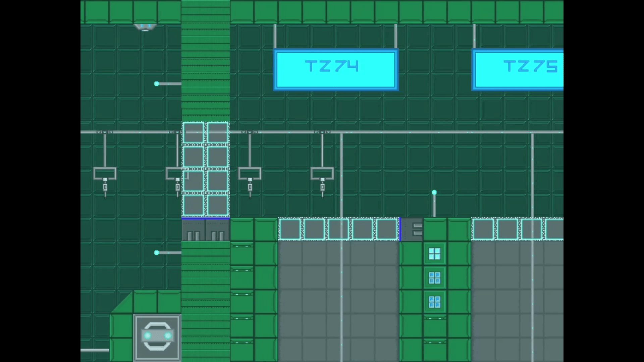Click the bottom blue window tile
Image resolution: width=644 pixels, height=362 pixels.
[x=435, y=302]
